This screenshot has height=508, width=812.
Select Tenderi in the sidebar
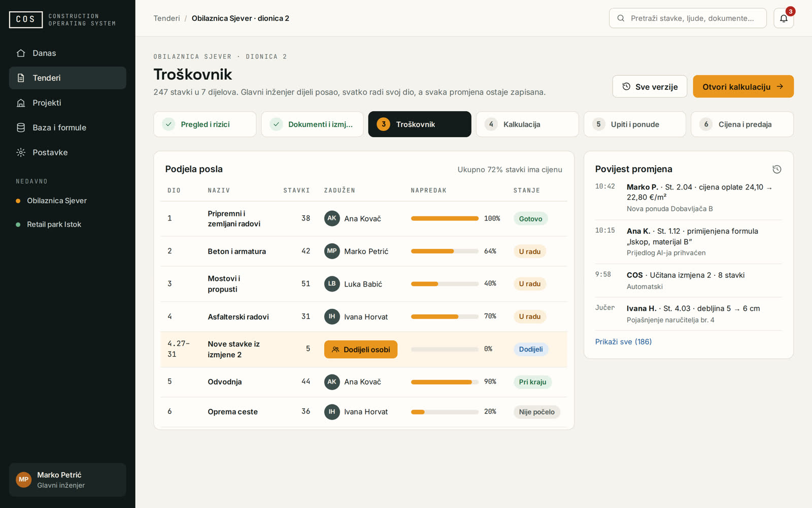click(67, 78)
